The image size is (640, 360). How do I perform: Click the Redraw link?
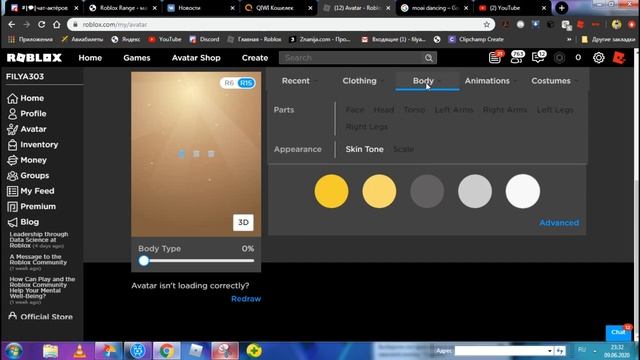pos(246,299)
